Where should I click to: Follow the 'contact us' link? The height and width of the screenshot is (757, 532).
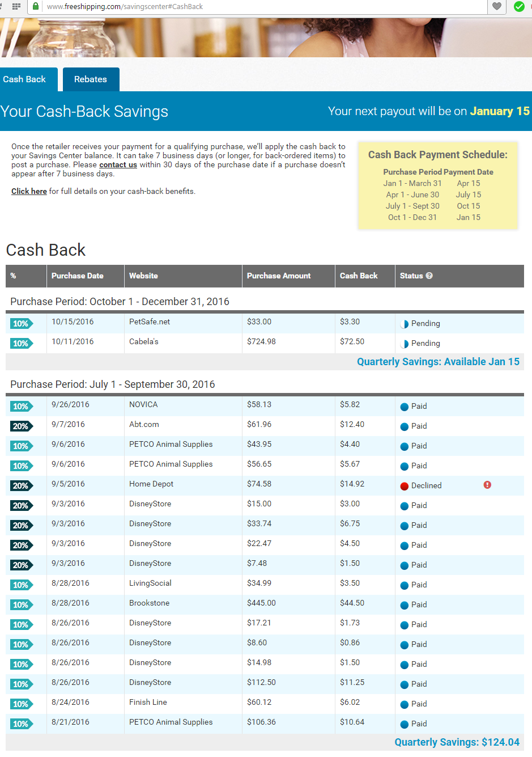(118, 164)
